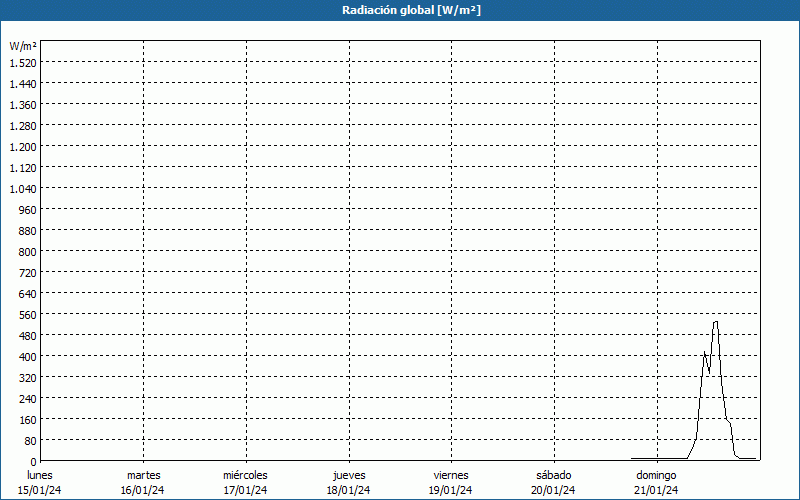This screenshot has height=500, width=800.
Task: Select the 720 y-axis value
Action: click(29, 272)
